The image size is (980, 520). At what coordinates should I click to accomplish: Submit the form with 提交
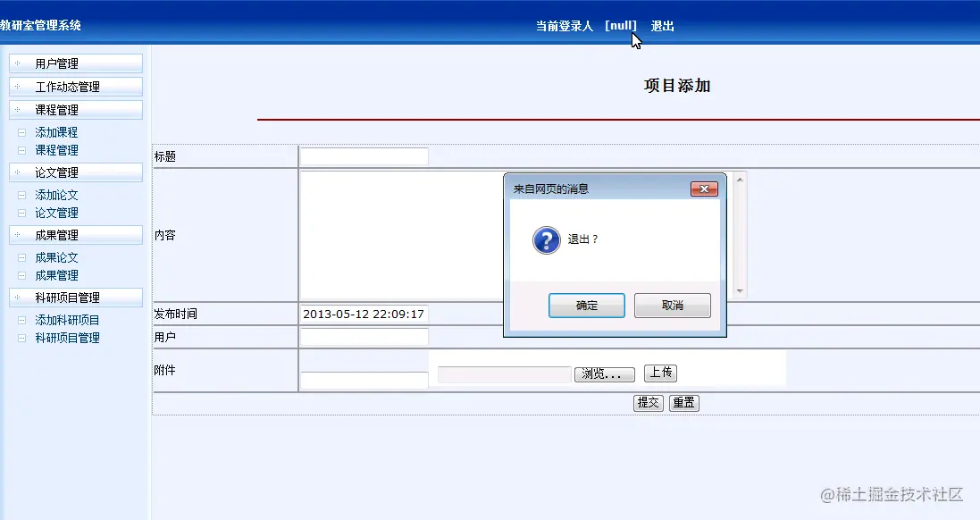tap(648, 403)
